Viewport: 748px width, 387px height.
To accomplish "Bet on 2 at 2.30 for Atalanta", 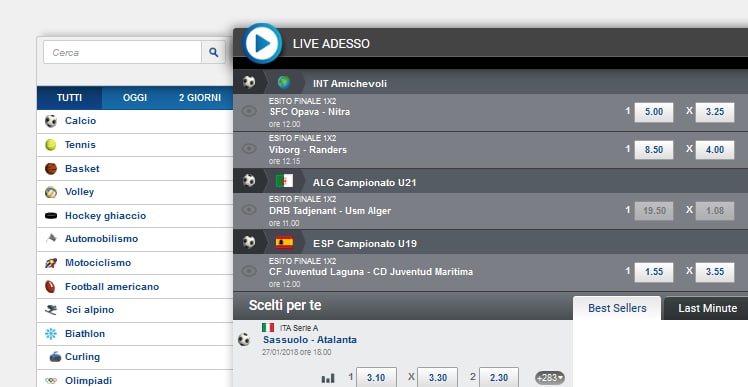I will [x=499, y=377].
